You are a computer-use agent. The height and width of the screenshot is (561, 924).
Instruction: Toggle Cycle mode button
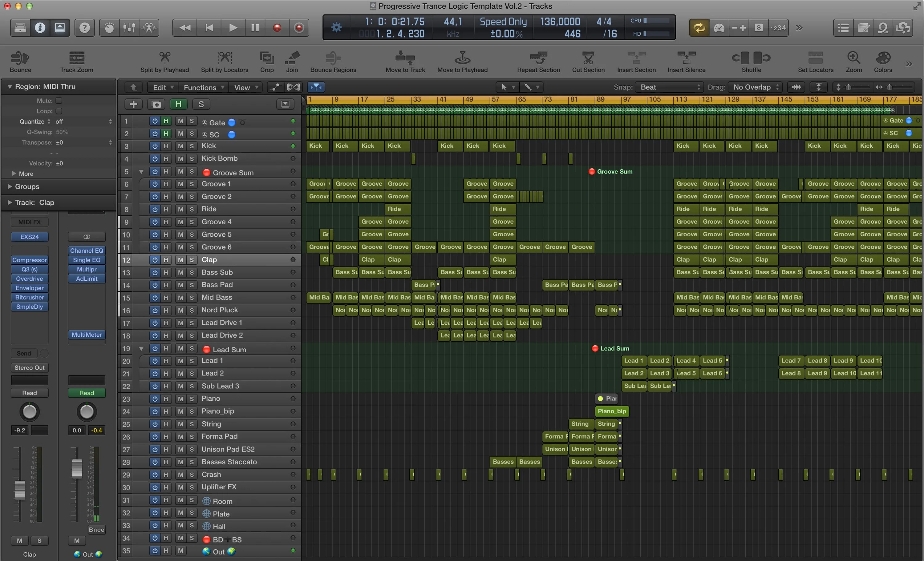click(699, 28)
